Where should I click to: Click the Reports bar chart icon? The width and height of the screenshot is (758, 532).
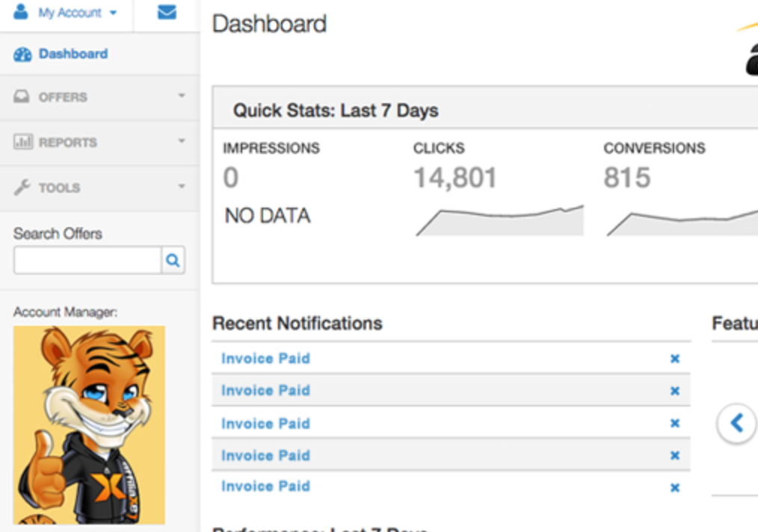pyautogui.click(x=22, y=142)
